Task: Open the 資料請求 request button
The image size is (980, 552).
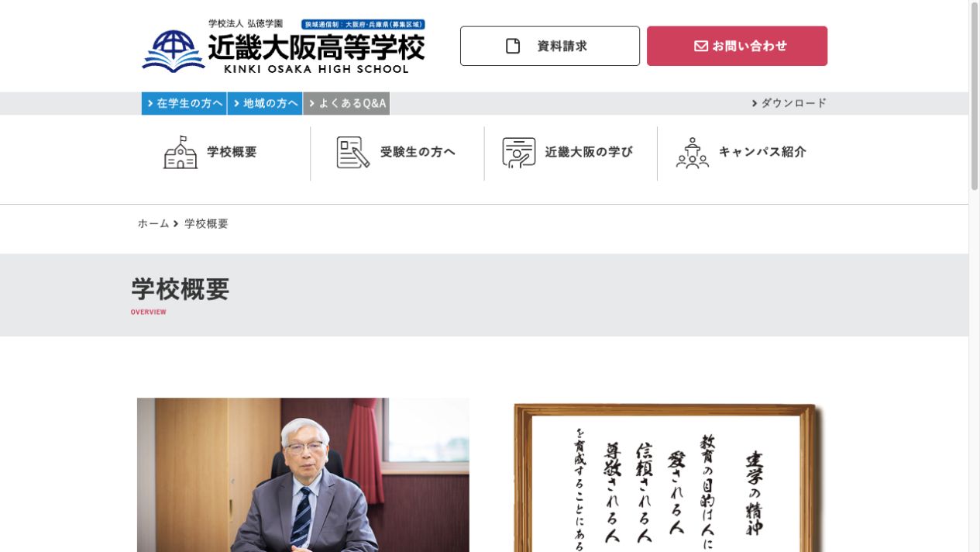Action: (550, 46)
